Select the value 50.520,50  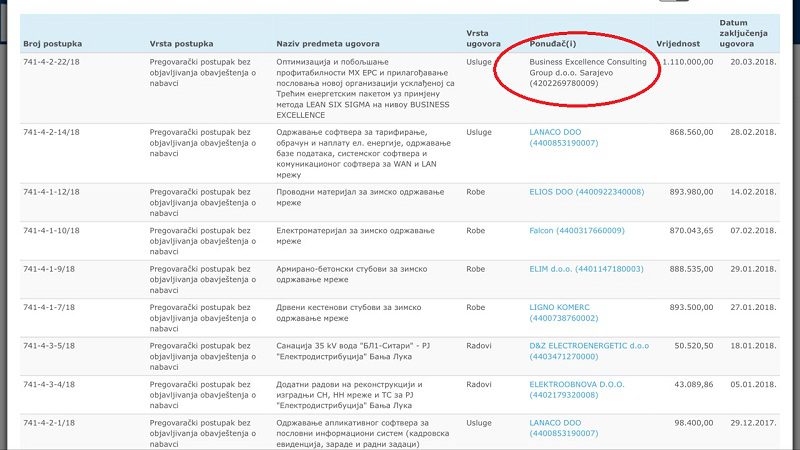[x=694, y=346]
